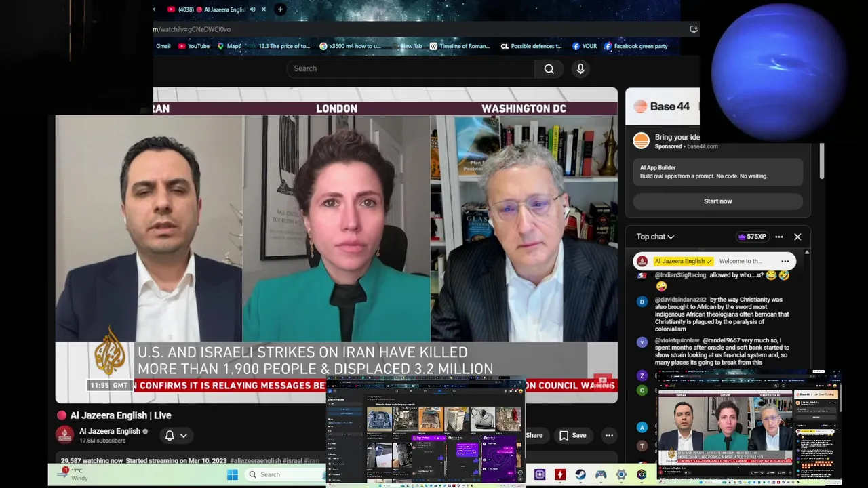Focus the YouTube search field

(410, 68)
